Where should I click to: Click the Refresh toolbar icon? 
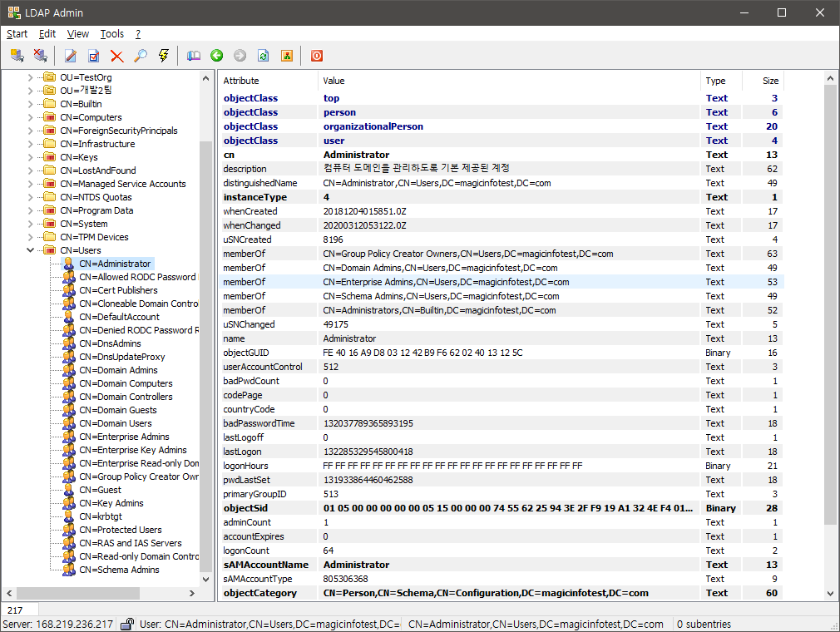[263, 56]
